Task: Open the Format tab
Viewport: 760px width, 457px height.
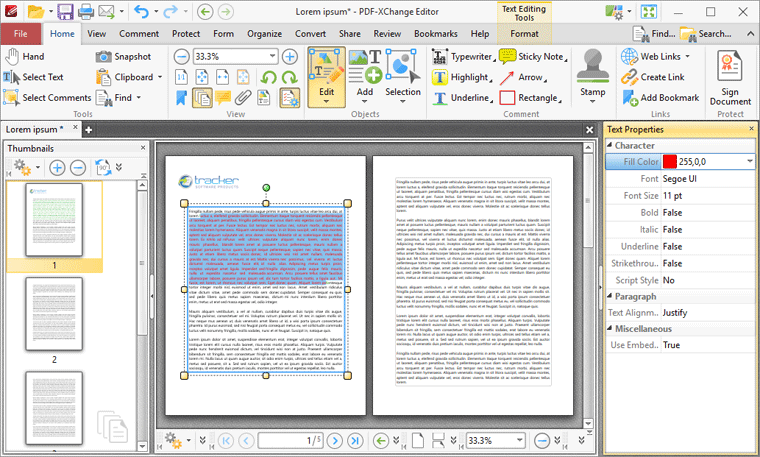Action: [524, 34]
